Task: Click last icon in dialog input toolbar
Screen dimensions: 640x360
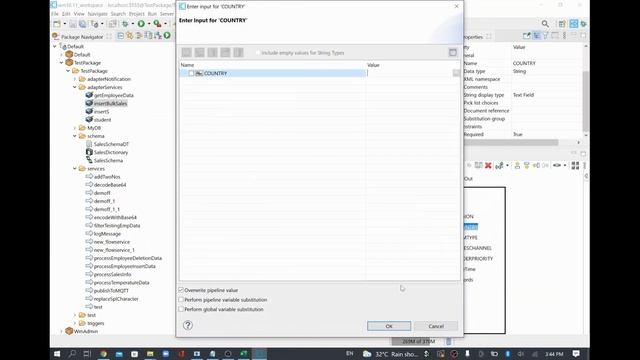Action: 238,53
